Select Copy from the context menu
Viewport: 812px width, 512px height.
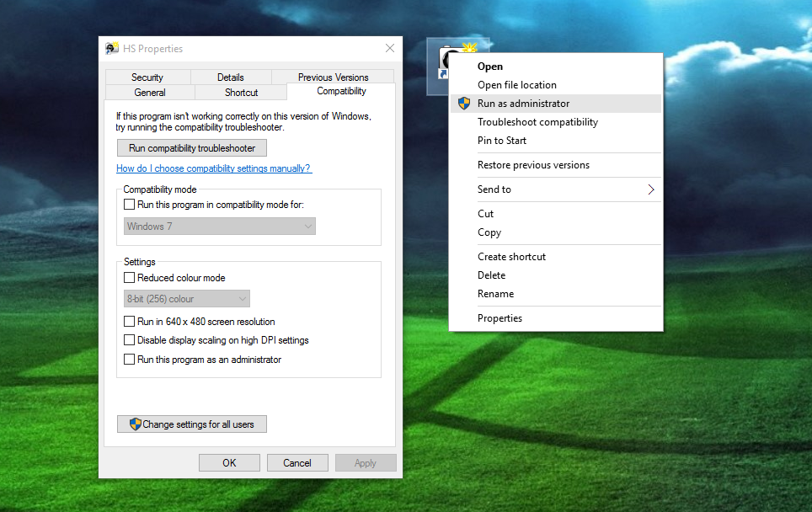tap(556, 232)
